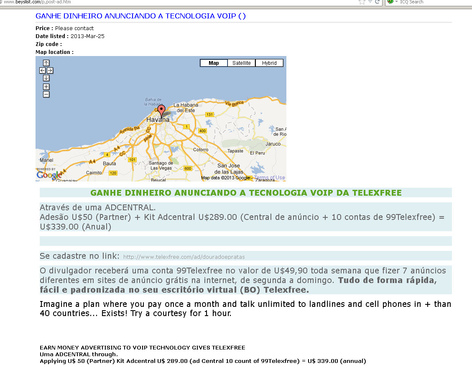Click the Caimito label on the map
This screenshot has width=472, height=370.
(x=94, y=173)
